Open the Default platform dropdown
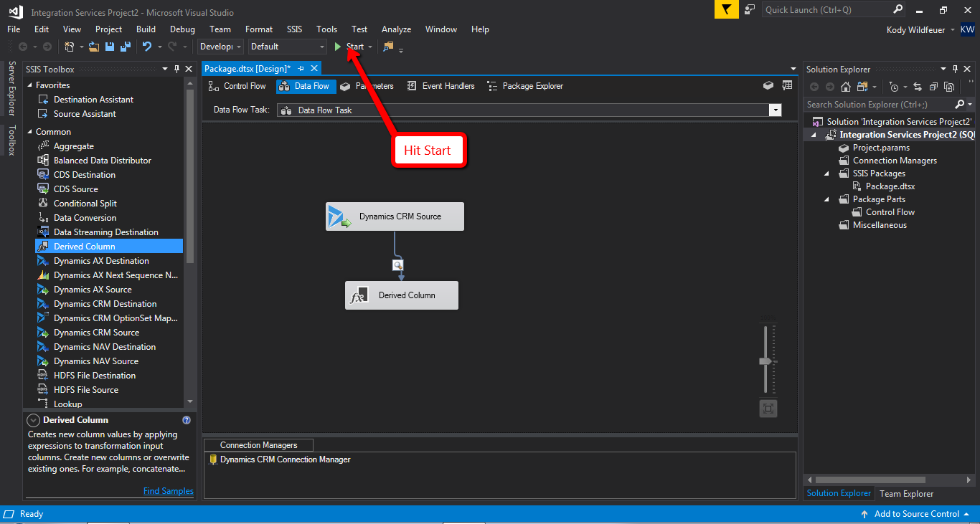 point(287,47)
